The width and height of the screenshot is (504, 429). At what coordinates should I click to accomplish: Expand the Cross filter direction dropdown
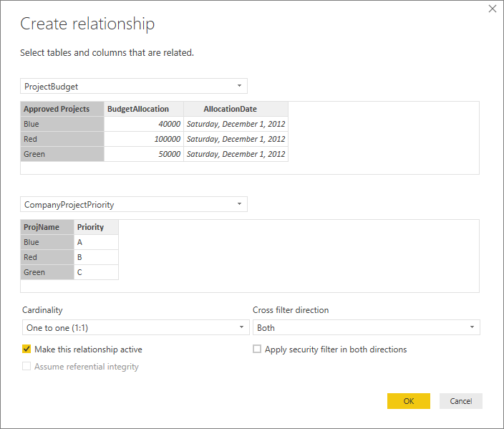coord(366,327)
